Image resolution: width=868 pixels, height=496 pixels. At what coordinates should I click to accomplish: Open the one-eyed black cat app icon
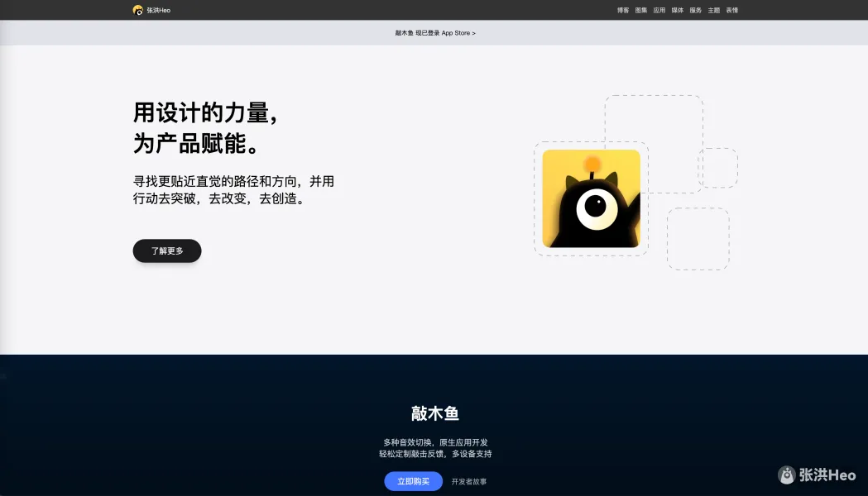point(591,198)
